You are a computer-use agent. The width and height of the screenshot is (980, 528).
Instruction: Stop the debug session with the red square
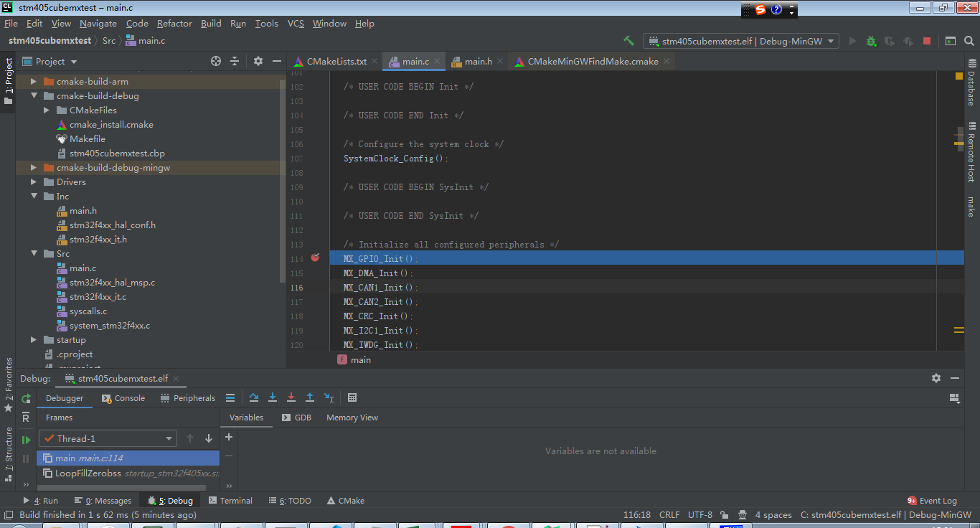pos(926,41)
